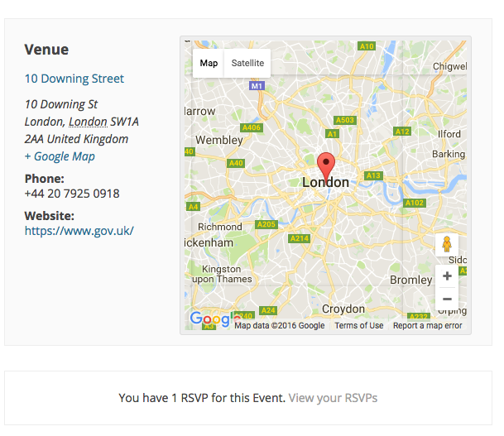504x436 pixels.
Task: Zoom in on the map
Action: pos(447,276)
